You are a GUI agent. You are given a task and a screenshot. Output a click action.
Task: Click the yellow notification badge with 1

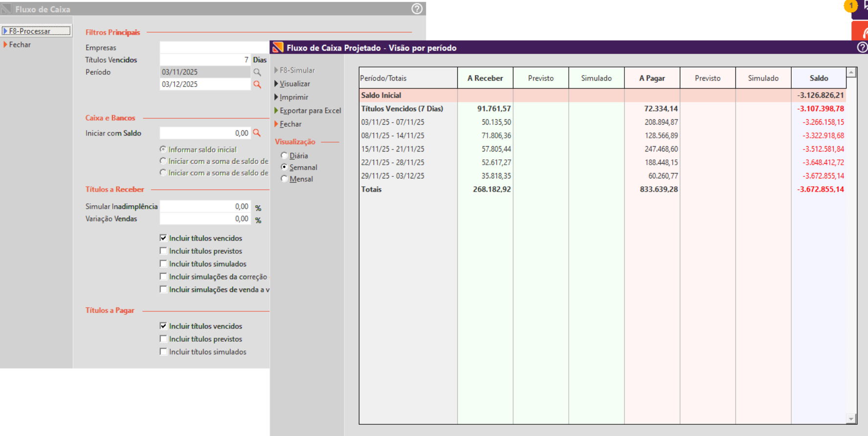click(x=851, y=6)
